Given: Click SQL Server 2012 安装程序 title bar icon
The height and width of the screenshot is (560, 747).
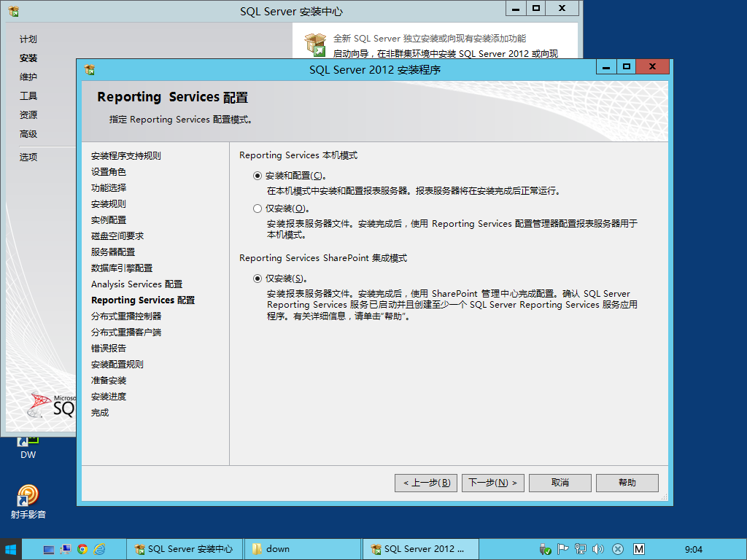Looking at the screenshot, I should tap(90, 70).
